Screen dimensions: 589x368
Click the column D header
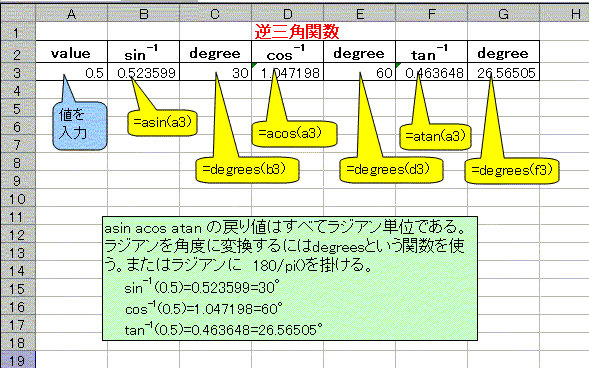pos(287,14)
